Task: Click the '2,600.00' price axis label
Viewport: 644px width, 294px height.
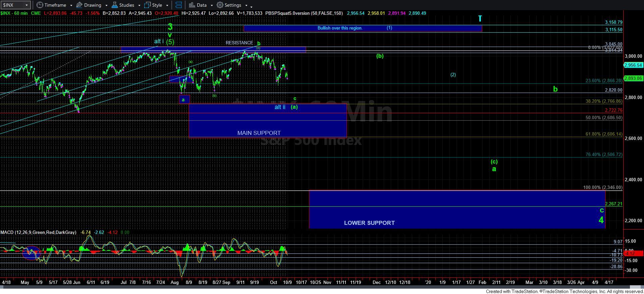Action: (x=633, y=138)
